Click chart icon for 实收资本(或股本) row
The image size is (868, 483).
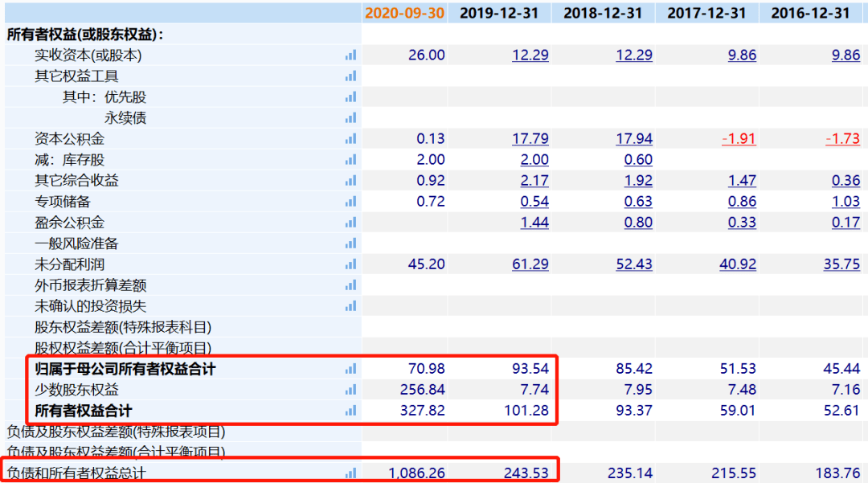click(350, 55)
